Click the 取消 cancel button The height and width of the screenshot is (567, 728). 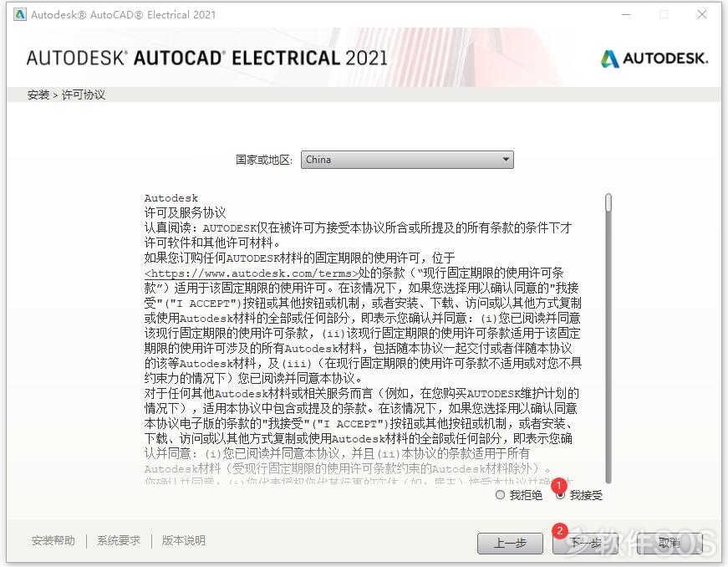click(x=669, y=543)
